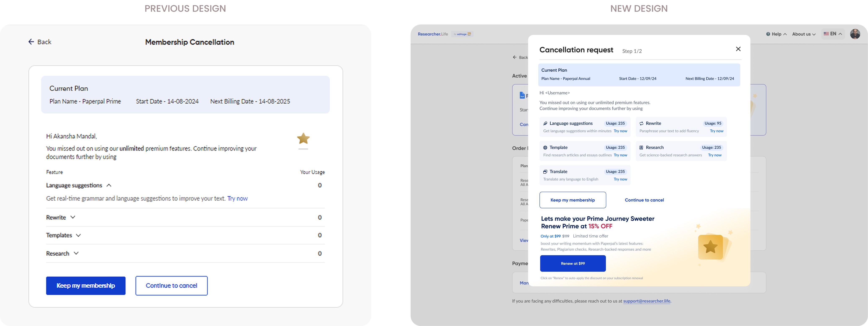Image resolution: width=868 pixels, height=326 pixels.
Task: Click the Researcher.Life logo
Action: 433,34
